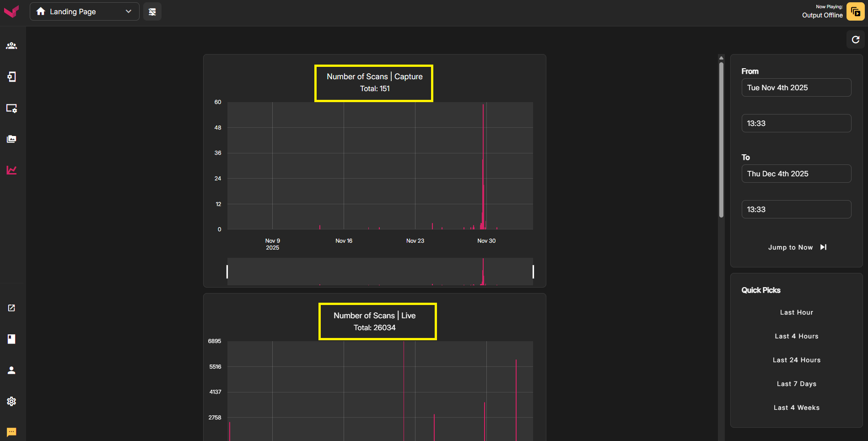Click the Nov 23 axis label

coord(415,241)
